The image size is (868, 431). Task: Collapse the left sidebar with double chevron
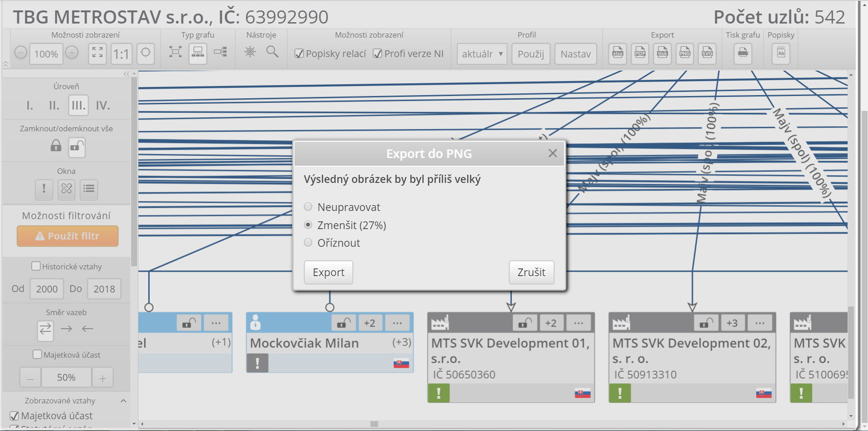click(127, 74)
